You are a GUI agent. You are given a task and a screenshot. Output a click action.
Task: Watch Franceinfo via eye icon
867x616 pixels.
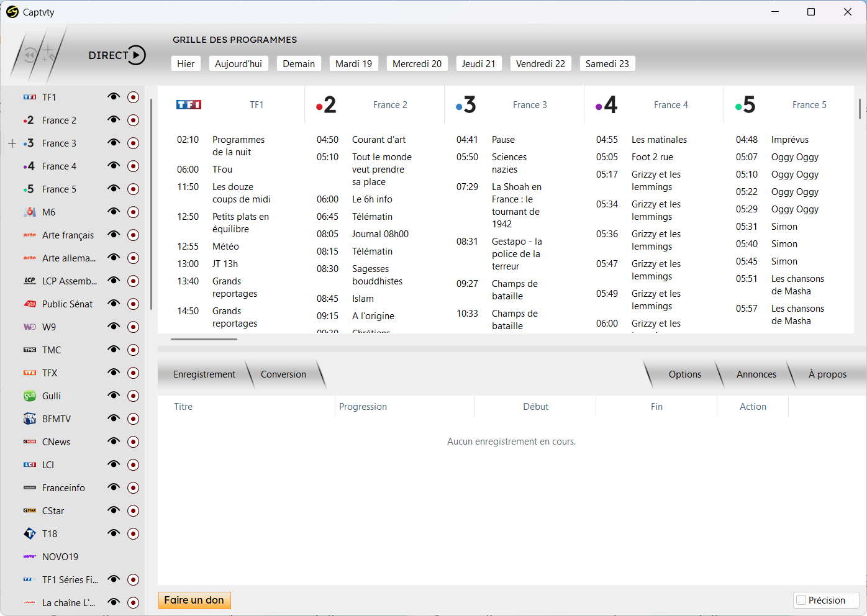113,487
